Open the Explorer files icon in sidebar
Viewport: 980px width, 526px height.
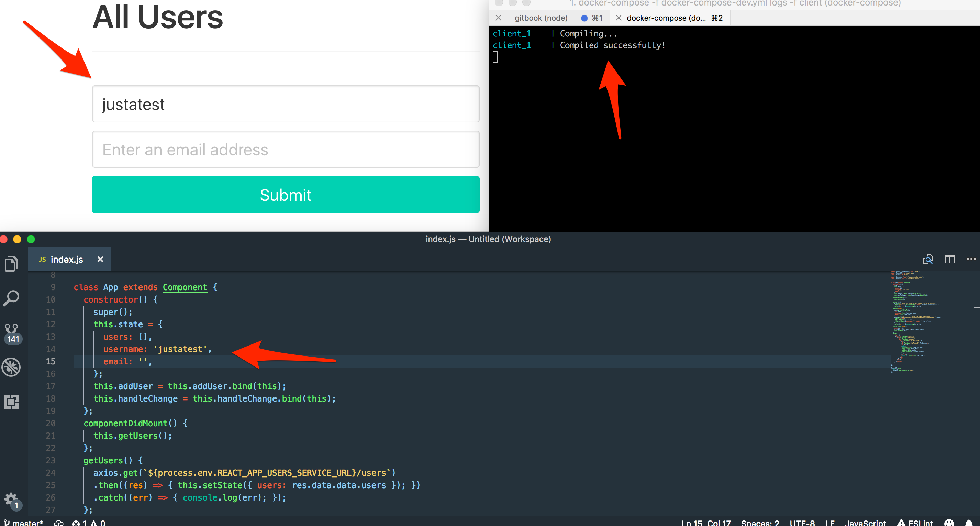(11, 263)
